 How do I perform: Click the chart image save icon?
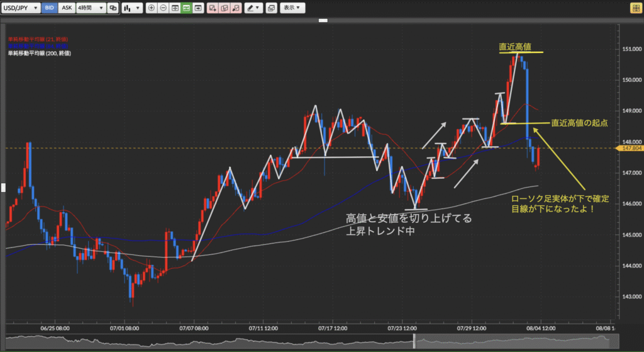click(x=272, y=8)
